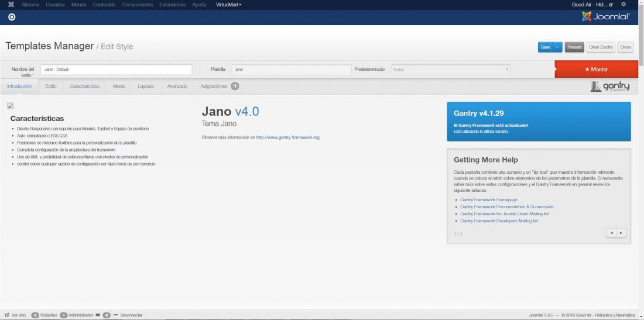Open Gantry Framework Homepage link
Image resolution: width=644 pixels, height=320 pixels.
(x=488, y=199)
